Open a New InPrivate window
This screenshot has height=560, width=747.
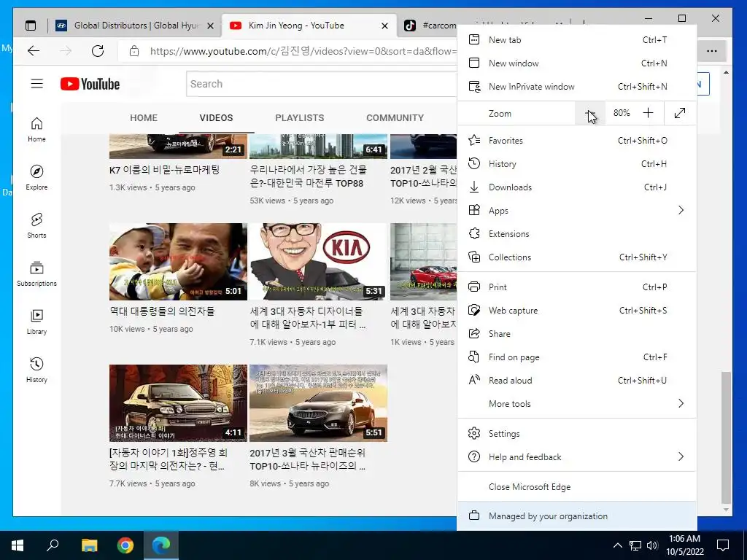[576, 87]
